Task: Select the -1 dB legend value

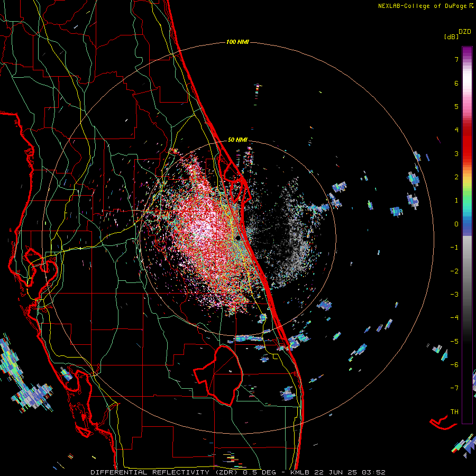Action: point(454,248)
